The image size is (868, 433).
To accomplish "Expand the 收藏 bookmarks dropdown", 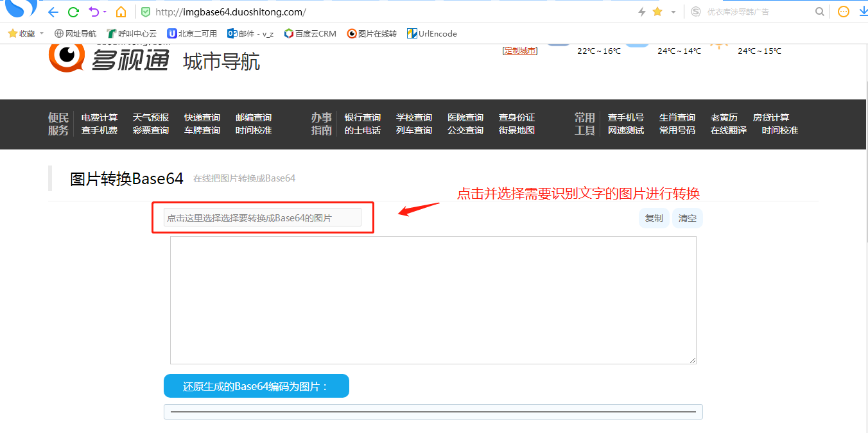I will 42,33.
